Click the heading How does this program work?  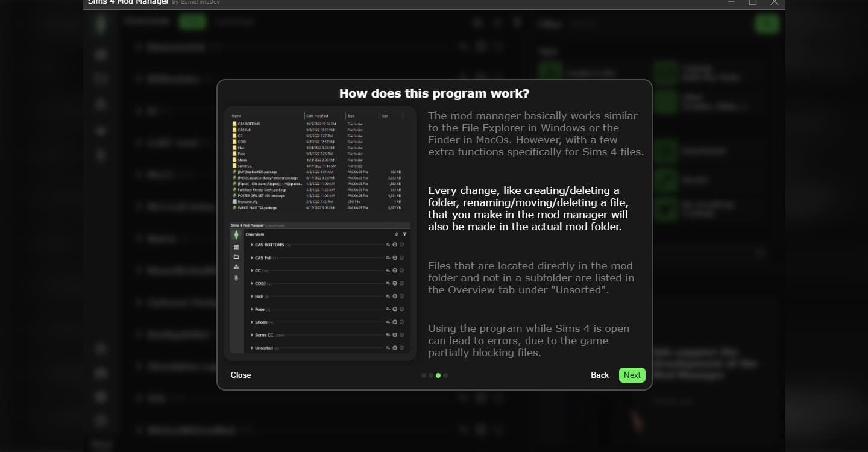pyautogui.click(x=434, y=93)
